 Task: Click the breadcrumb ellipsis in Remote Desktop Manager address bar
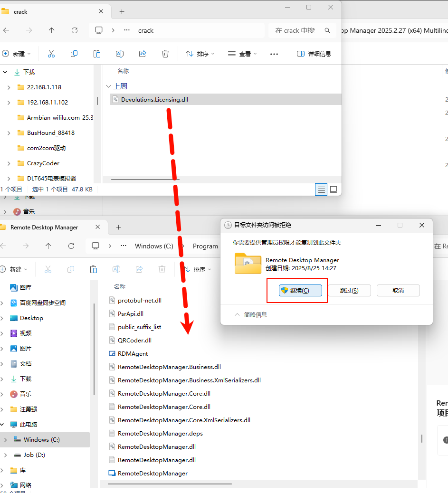(x=124, y=246)
